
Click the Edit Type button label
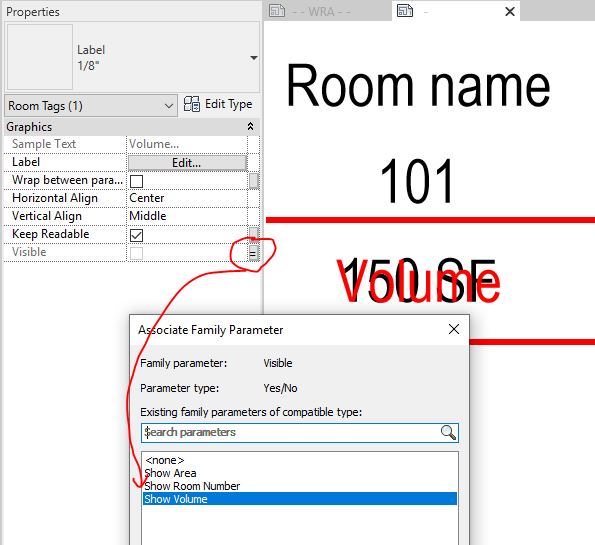coord(228,104)
